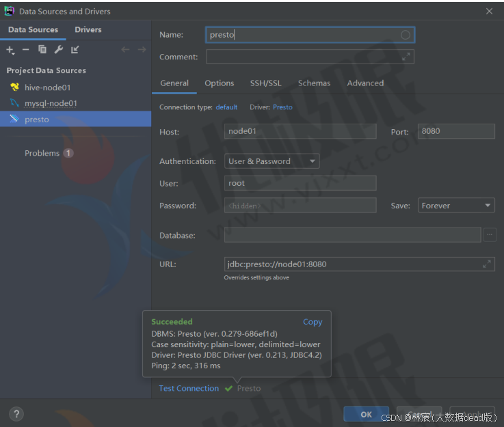Open the Schemas tab
This screenshot has width=504, height=427.
point(314,83)
